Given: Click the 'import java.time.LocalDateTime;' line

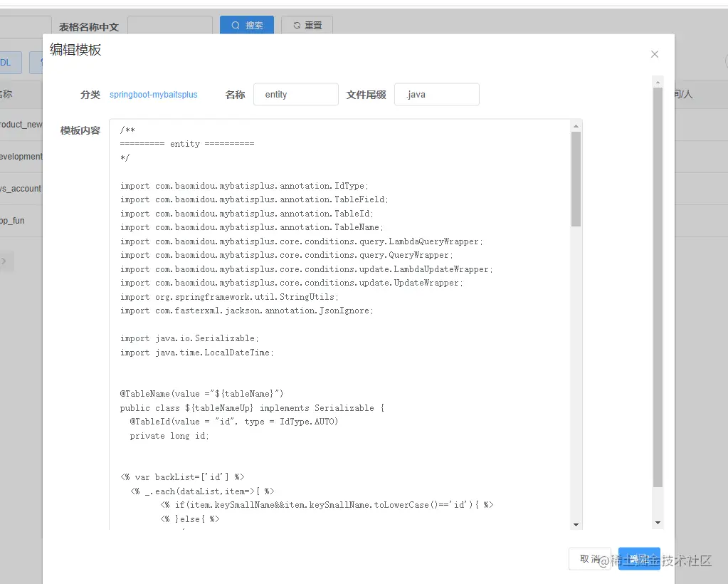Looking at the screenshot, I should click(197, 352).
